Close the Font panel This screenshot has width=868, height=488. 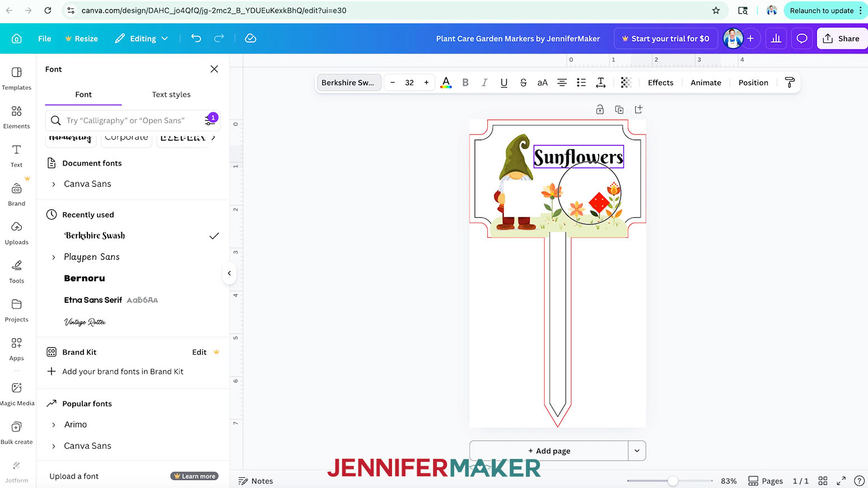(x=214, y=69)
